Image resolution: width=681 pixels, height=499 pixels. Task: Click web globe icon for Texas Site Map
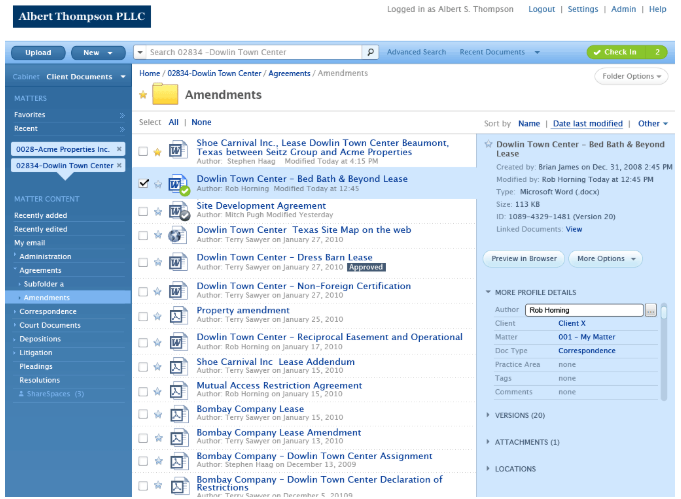pos(177,235)
